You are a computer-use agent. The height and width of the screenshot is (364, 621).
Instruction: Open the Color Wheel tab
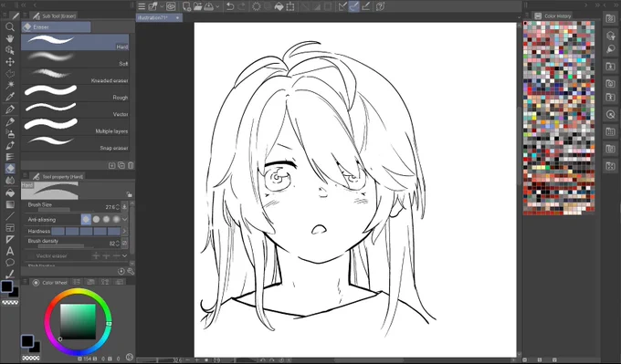click(x=50, y=283)
